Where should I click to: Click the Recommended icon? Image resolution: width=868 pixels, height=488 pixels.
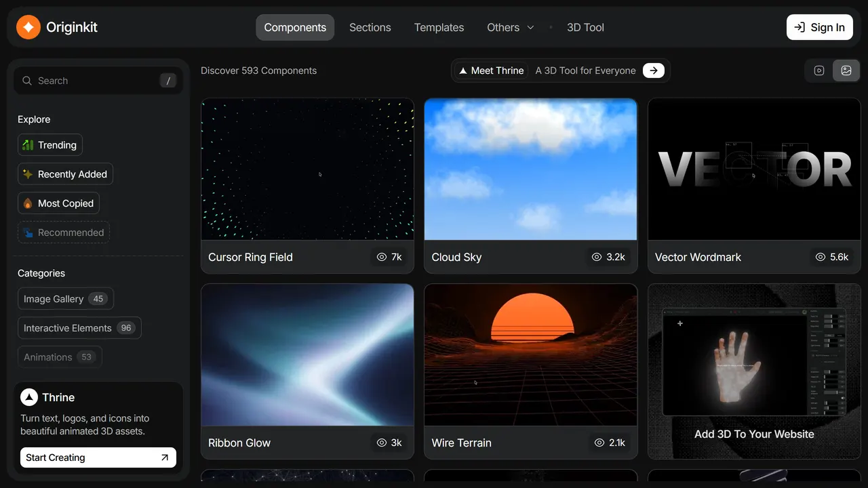28,232
